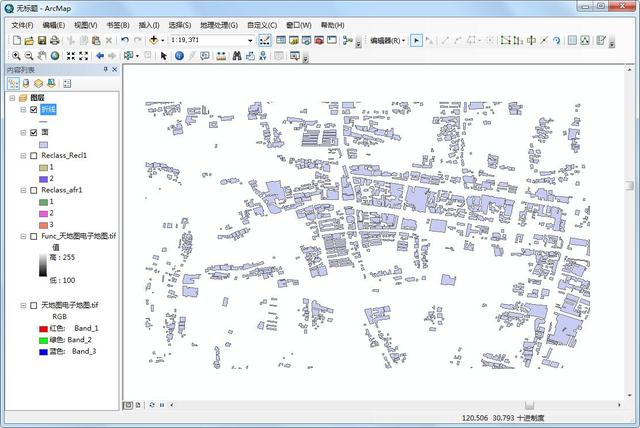Launch the ModelBuilder icon
This screenshot has height=428, width=640.
tap(348, 40)
